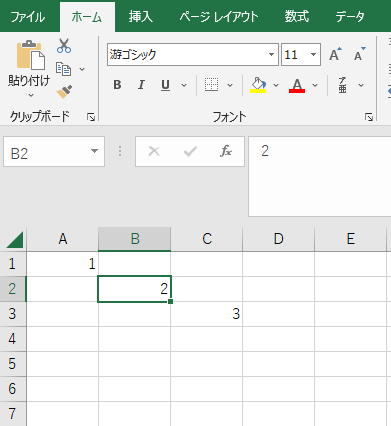Select row 5 header
Image resolution: width=391 pixels, height=426 pixels.
point(13,364)
